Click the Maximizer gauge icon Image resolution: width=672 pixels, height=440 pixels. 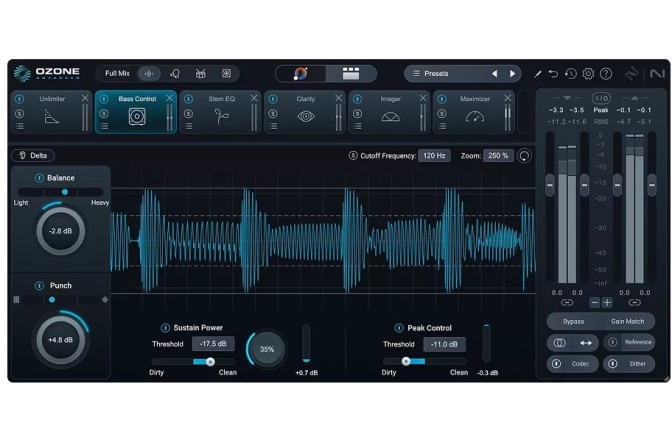(x=475, y=116)
